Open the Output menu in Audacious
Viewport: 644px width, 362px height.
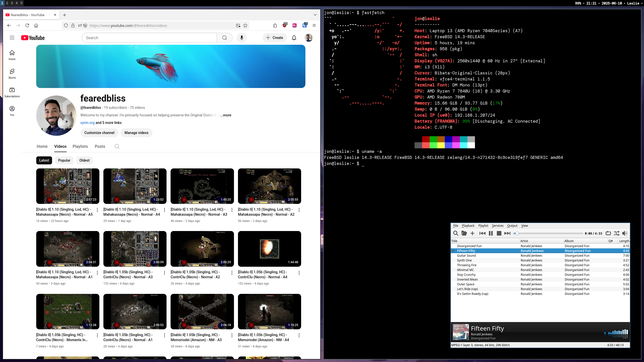(x=512, y=225)
